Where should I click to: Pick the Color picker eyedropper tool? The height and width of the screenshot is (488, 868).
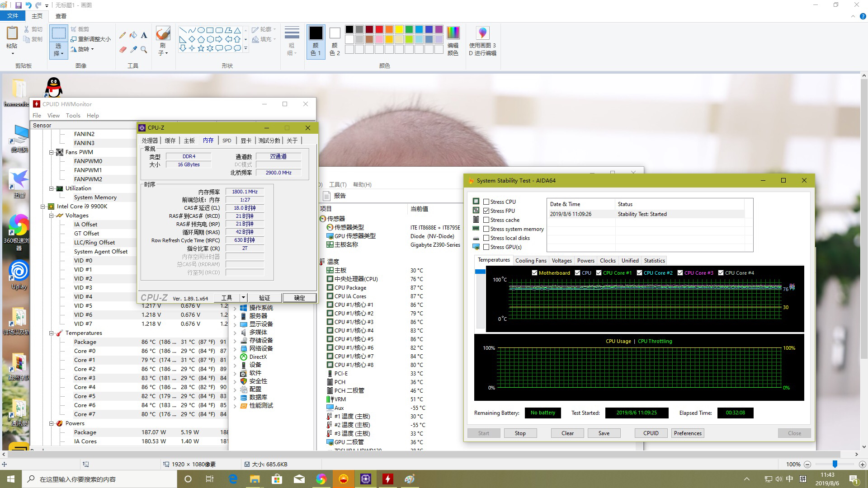pyautogui.click(x=133, y=50)
